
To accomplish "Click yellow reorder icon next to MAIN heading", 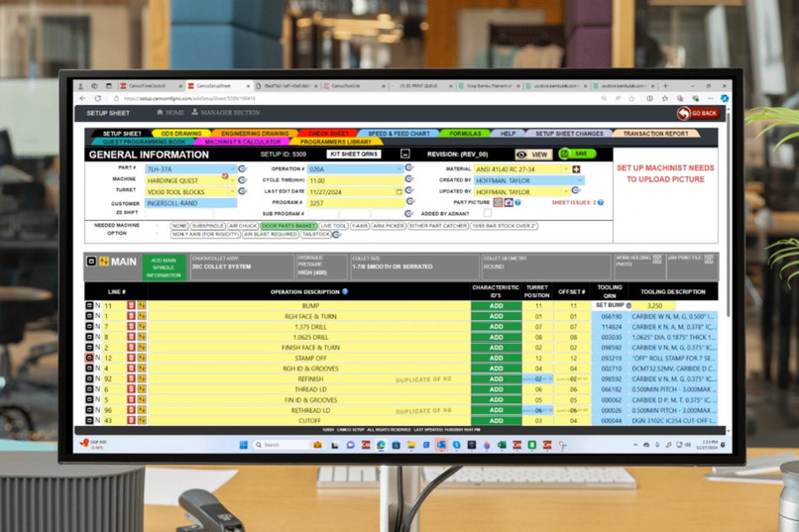I will 104,262.
